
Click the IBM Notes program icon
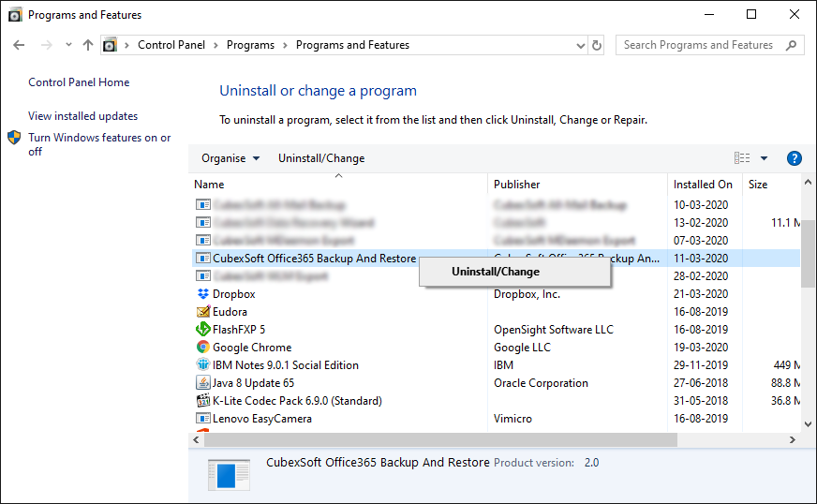pyautogui.click(x=202, y=364)
